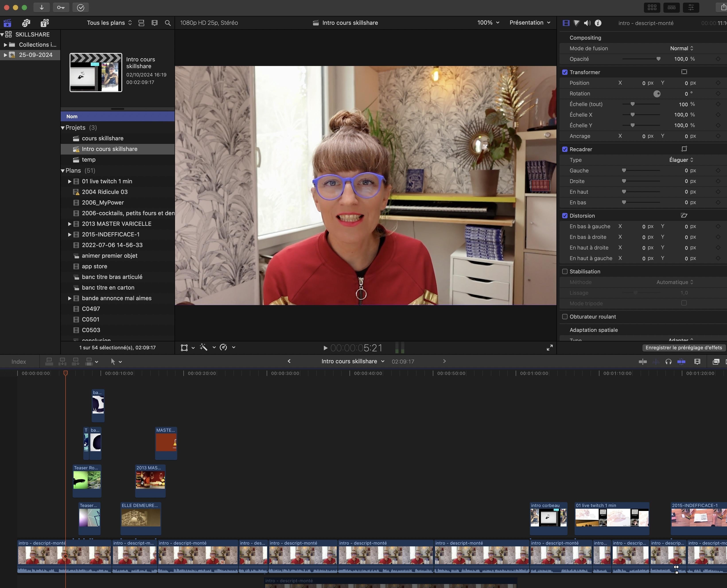Go back in timeline history
Screen dimensions: 727x588
click(x=289, y=361)
